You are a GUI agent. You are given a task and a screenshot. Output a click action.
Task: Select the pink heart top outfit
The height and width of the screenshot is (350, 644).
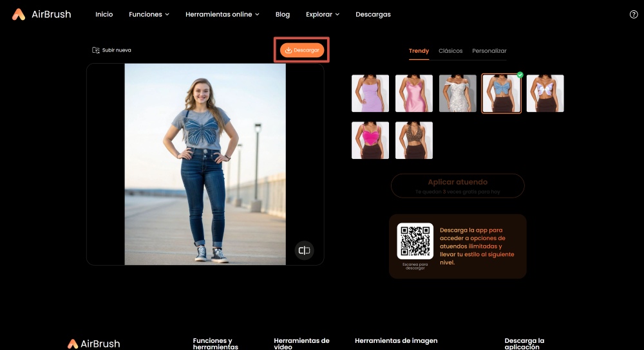[x=370, y=140]
